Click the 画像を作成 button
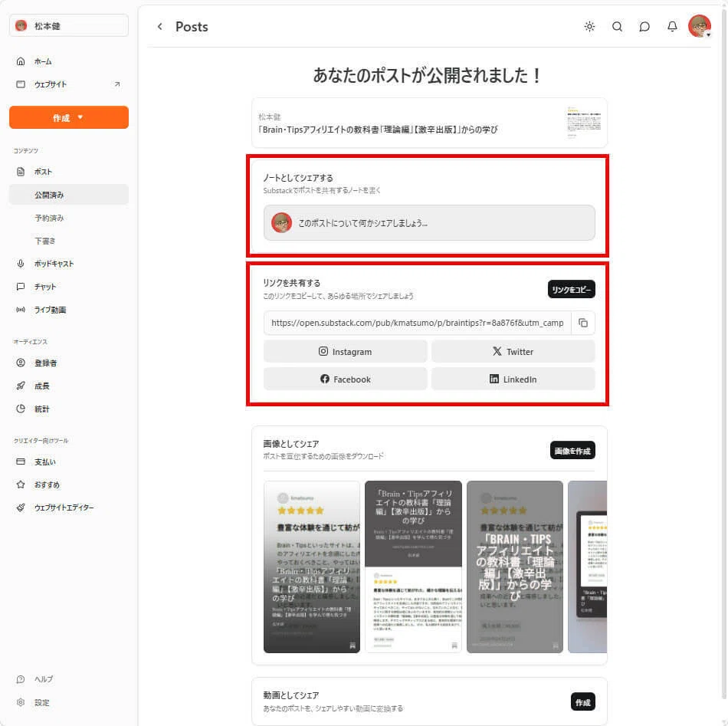The image size is (728, 726). point(572,451)
